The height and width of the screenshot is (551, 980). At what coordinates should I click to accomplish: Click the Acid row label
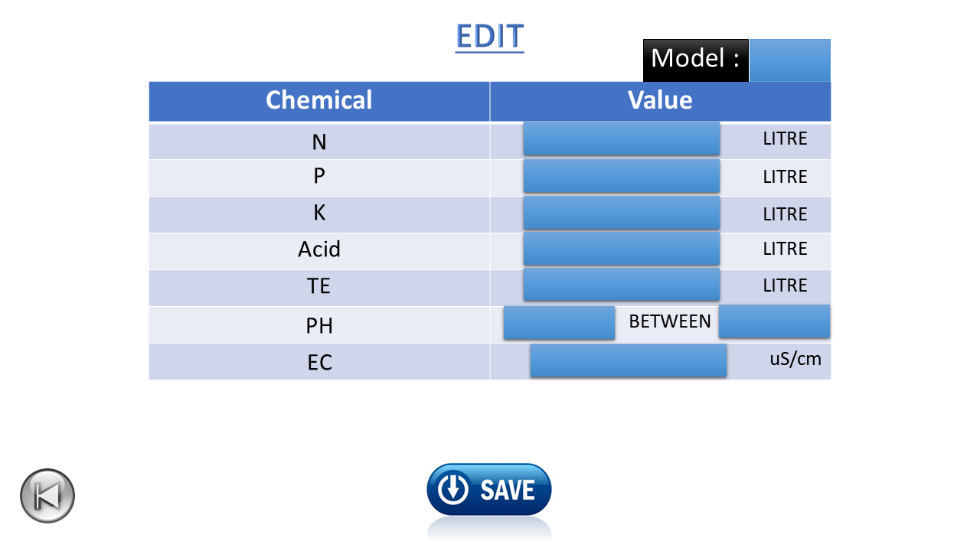pyautogui.click(x=319, y=249)
